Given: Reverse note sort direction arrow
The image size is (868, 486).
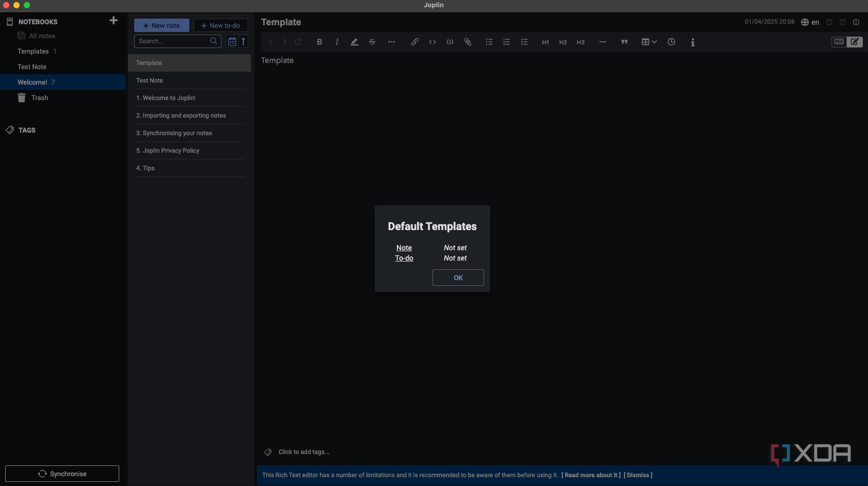Looking at the screenshot, I should click(244, 41).
